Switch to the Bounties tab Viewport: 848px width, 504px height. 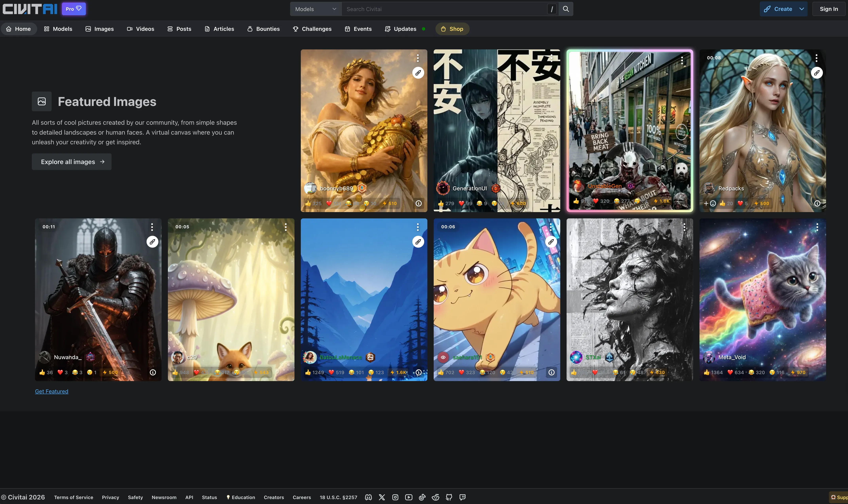click(x=263, y=29)
